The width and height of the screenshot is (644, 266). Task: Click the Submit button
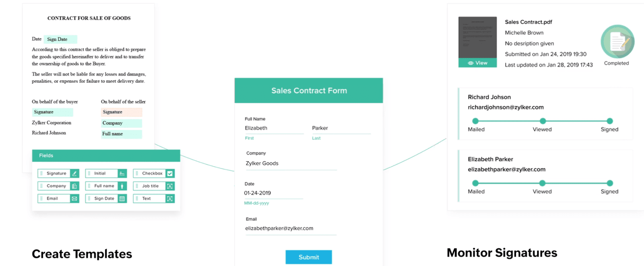click(309, 257)
